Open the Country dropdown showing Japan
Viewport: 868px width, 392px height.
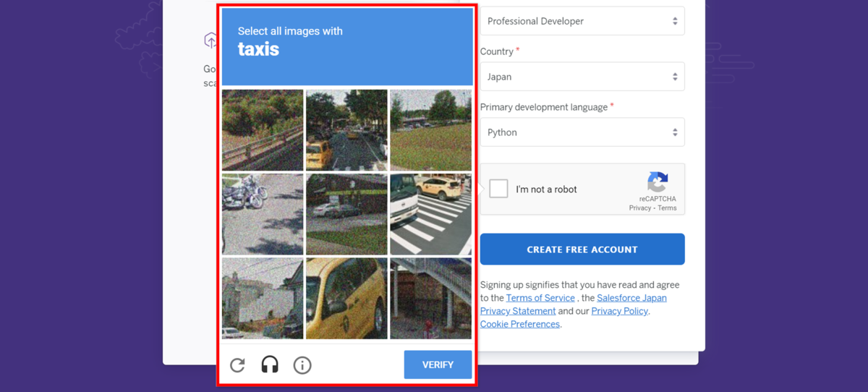(x=582, y=77)
